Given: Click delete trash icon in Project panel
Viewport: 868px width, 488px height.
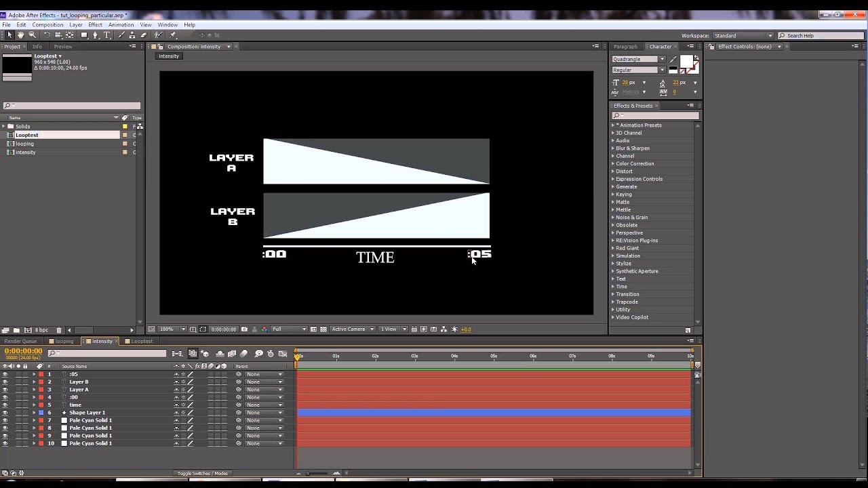Looking at the screenshot, I should click(x=59, y=330).
